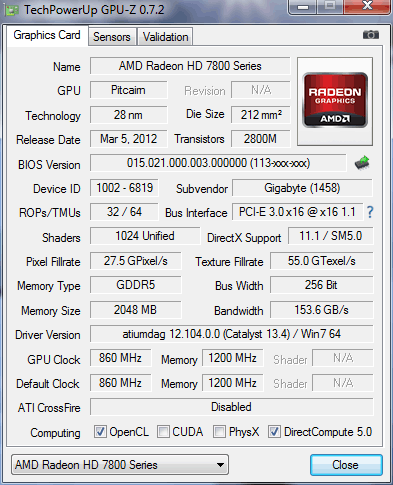This screenshot has height=485, width=393.
Task: Select the Graphics Card tab
Action: pyautogui.click(x=47, y=35)
